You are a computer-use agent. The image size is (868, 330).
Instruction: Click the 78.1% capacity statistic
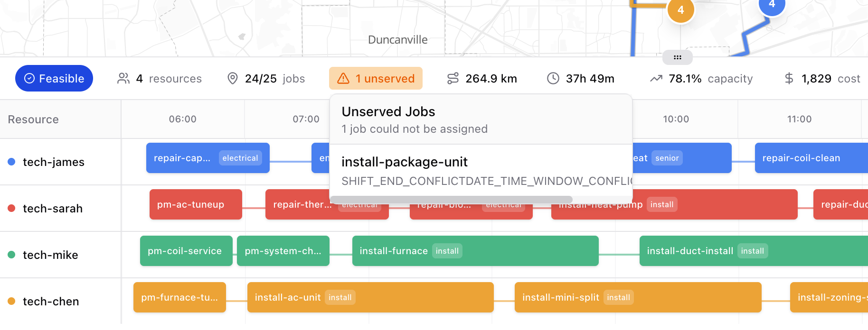click(x=701, y=78)
